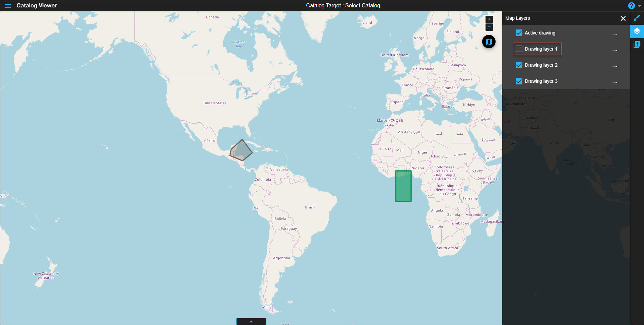Click the add layer plus icon
This screenshot has width=644, height=325.
[x=637, y=44]
